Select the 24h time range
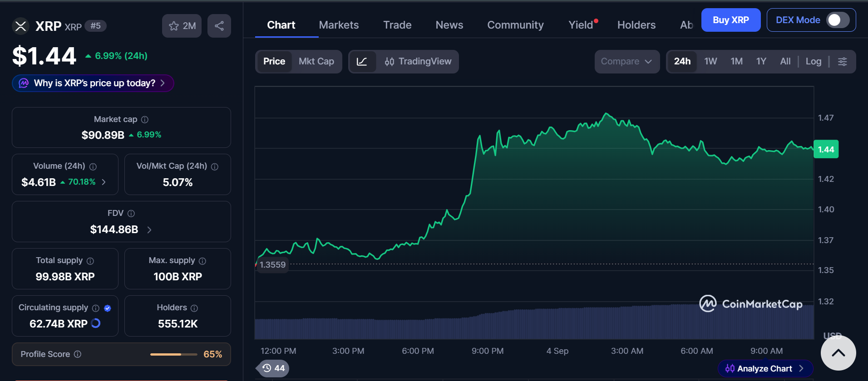Viewport: 868px width, 381px height. 682,62
